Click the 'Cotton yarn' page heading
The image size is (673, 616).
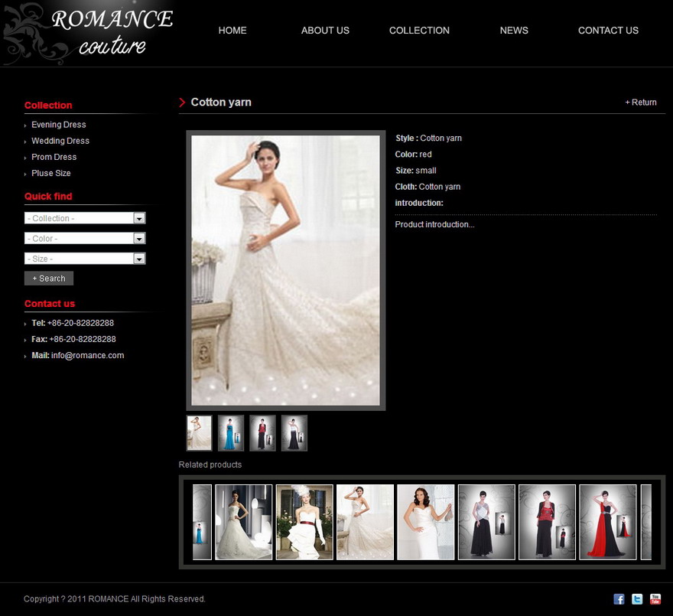pyautogui.click(x=221, y=103)
